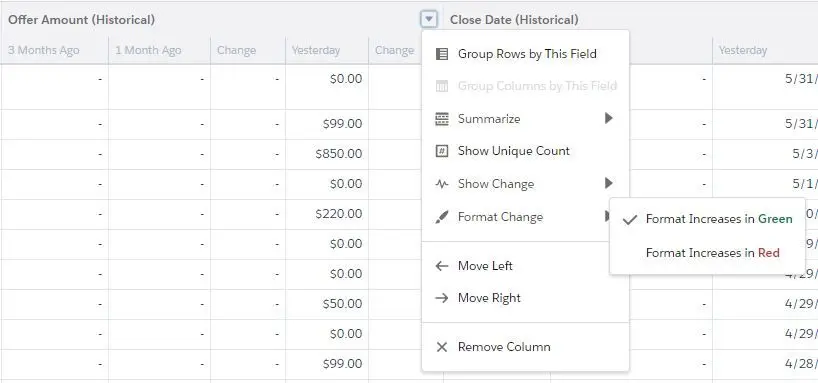Screen dimensions: 818x383
Task: Click the Format Change paintbrush icon
Action: pyautogui.click(x=442, y=217)
